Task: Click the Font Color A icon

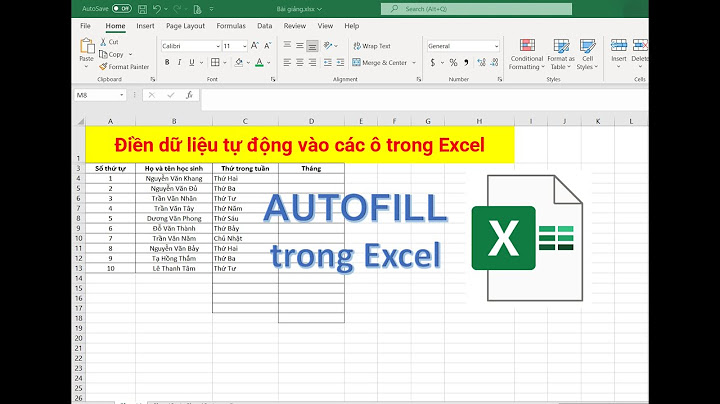Action: 259,62
